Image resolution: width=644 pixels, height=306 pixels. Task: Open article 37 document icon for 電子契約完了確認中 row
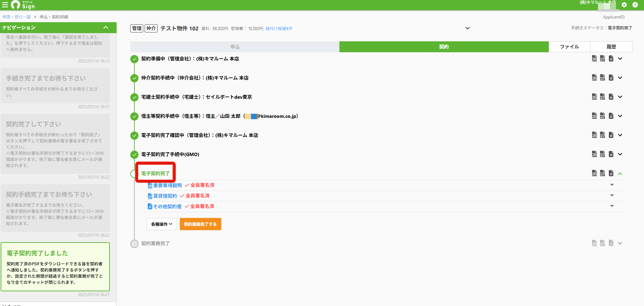603,135
